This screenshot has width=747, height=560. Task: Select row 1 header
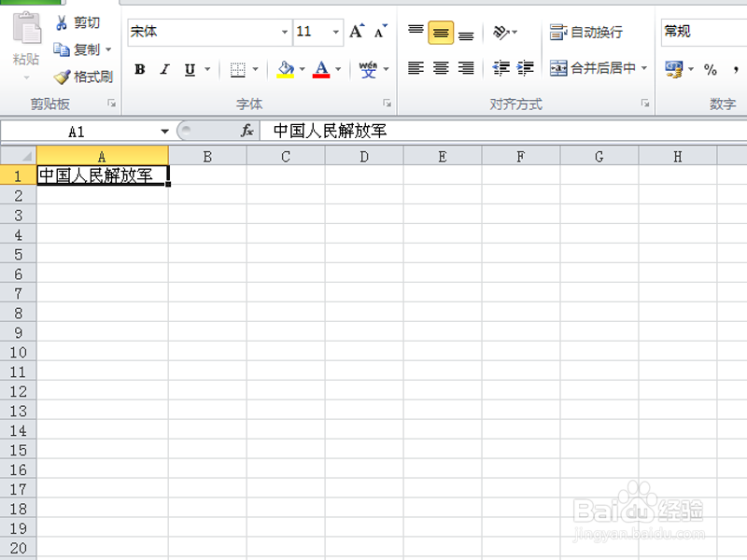tap(18, 175)
